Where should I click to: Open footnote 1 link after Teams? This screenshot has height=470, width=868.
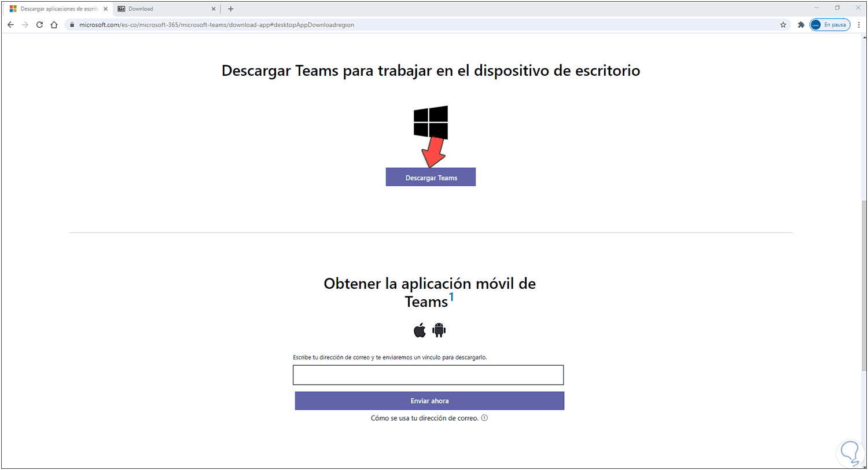[452, 298]
